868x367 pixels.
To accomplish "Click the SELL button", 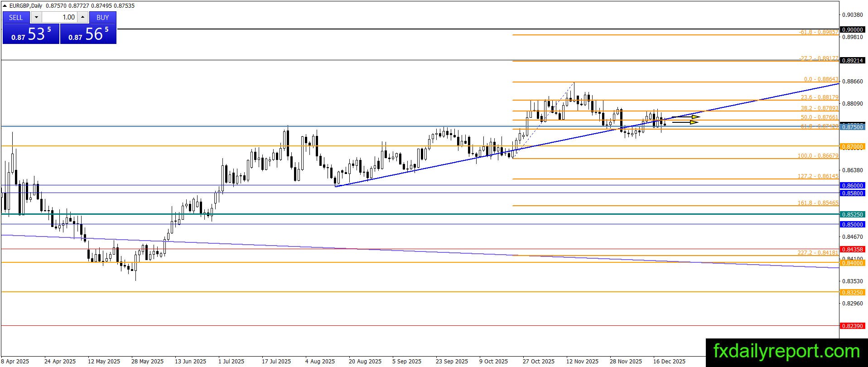I will coord(16,17).
